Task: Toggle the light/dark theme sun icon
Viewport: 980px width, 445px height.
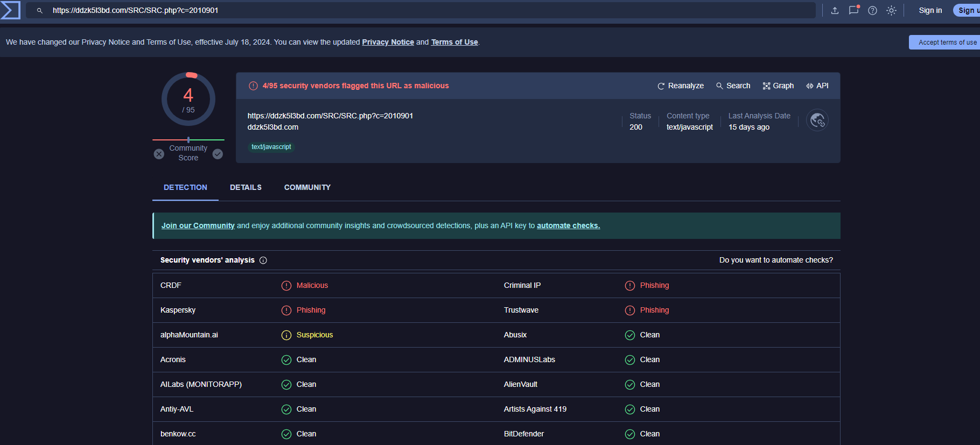Action: [x=891, y=10]
